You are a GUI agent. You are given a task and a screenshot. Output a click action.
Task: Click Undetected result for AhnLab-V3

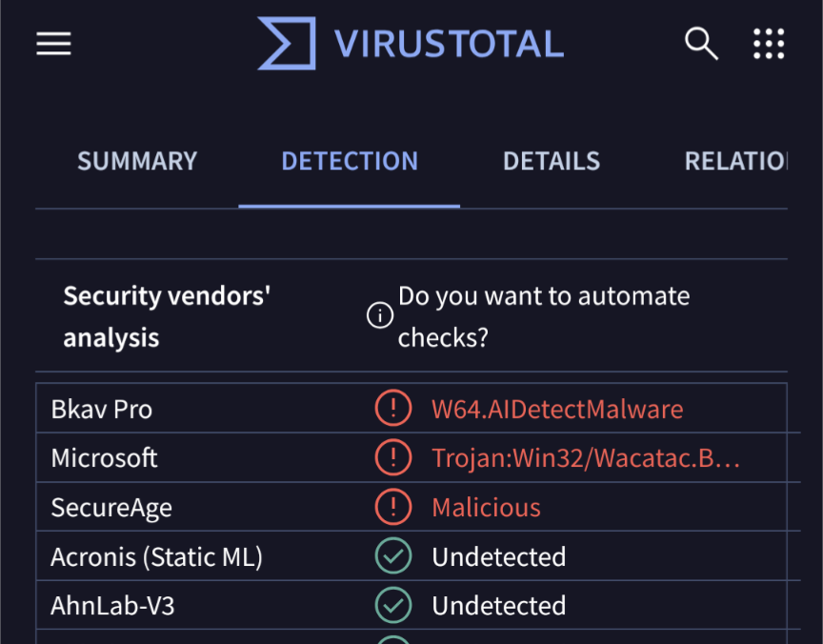click(x=499, y=606)
